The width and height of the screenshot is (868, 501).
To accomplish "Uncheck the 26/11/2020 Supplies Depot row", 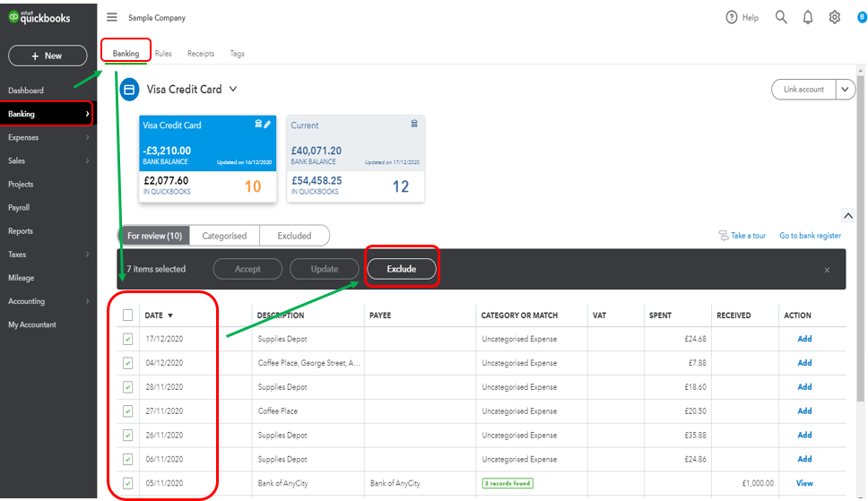I will pyautogui.click(x=128, y=435).
